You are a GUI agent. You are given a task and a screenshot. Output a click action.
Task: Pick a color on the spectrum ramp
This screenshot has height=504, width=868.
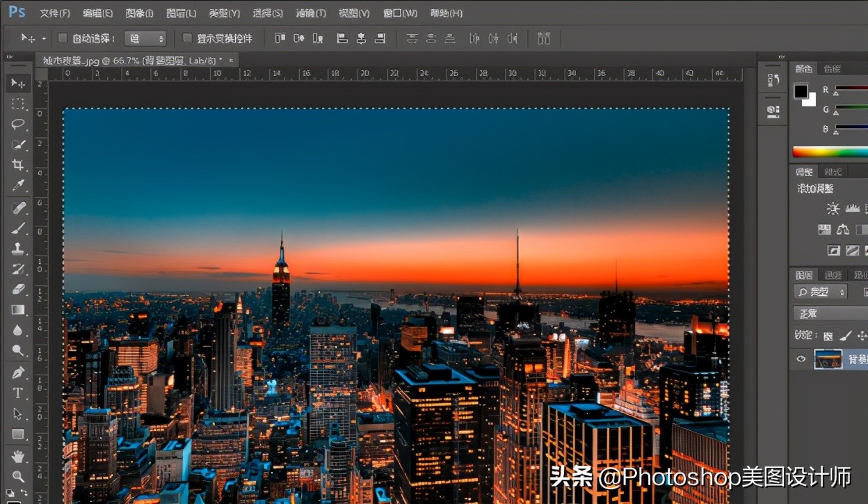828,151
